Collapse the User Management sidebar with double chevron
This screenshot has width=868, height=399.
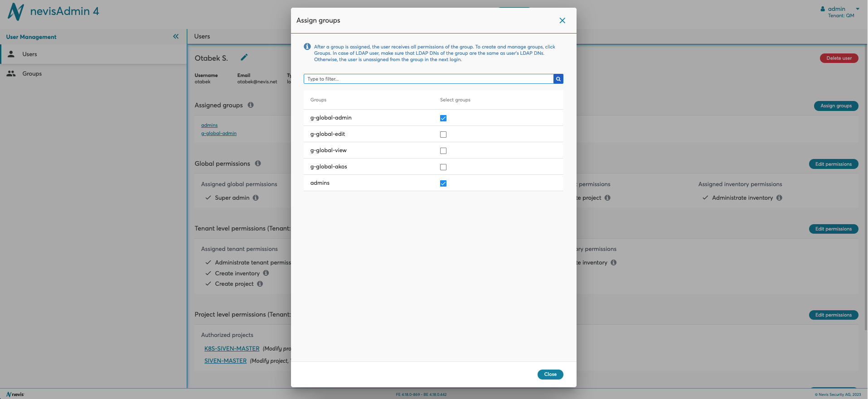176,37
